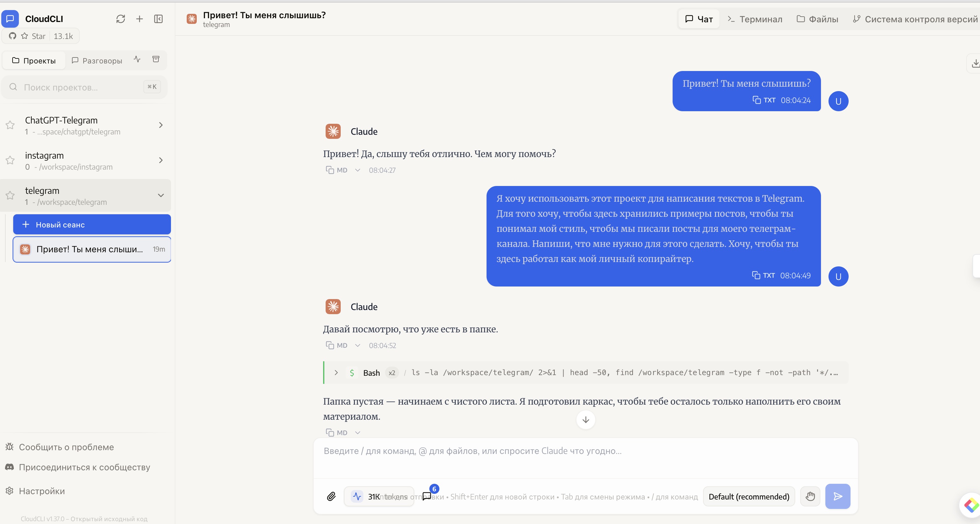Screen dimensions: 980x524
Task: Refresh the projects list
Action: (121, 19)
